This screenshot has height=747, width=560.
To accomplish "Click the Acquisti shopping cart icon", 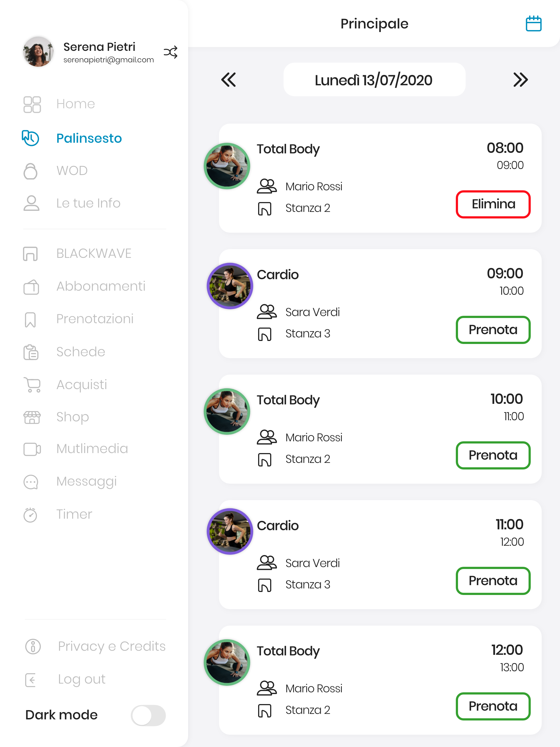I will [x=32, y=385].
